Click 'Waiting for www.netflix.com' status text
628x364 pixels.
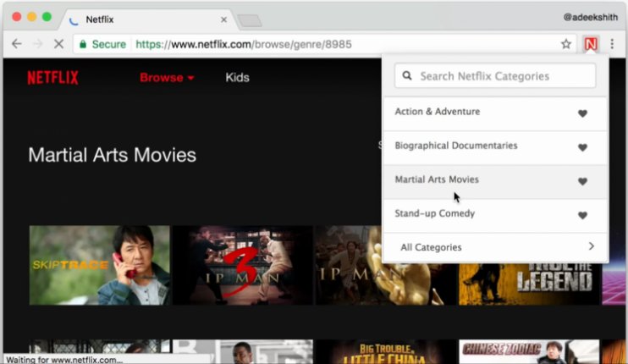[x=64, y=360]
